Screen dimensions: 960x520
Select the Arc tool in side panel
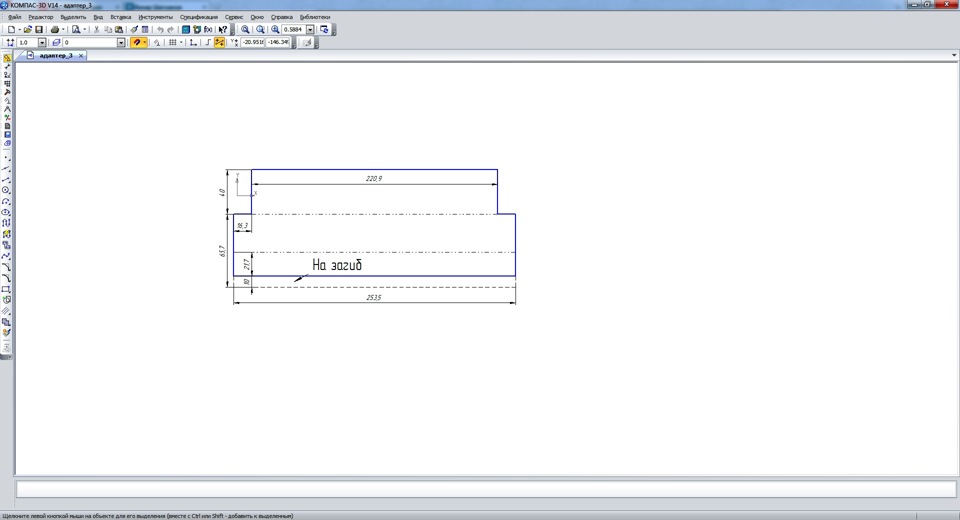click(x=7, y=202)
